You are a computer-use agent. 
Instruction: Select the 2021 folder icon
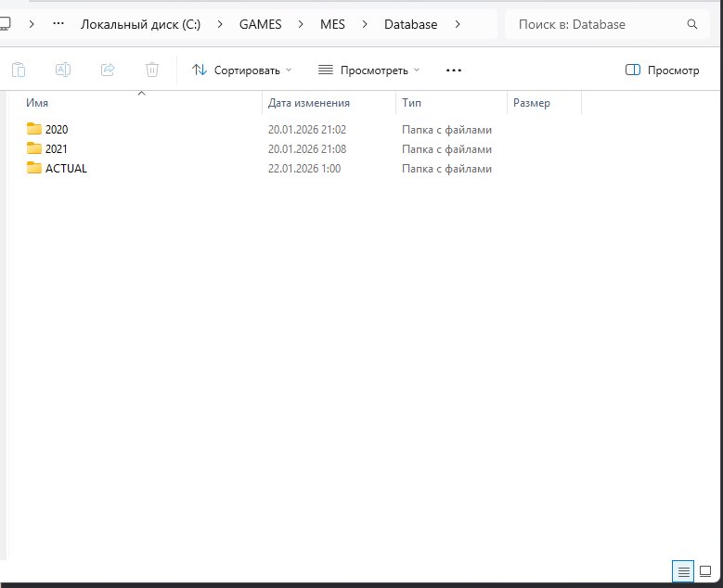(x=34, y=147)
